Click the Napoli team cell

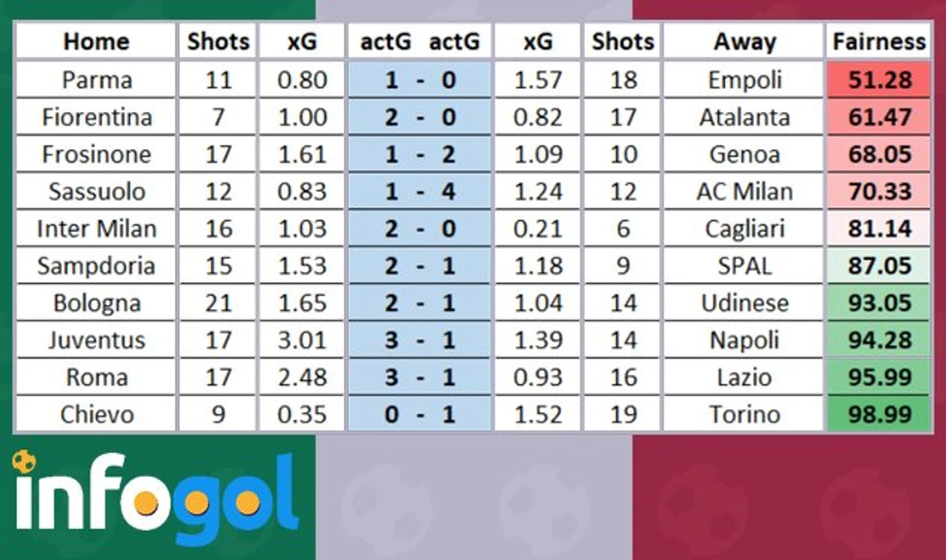pyautogui.click(x=744, y=340)
